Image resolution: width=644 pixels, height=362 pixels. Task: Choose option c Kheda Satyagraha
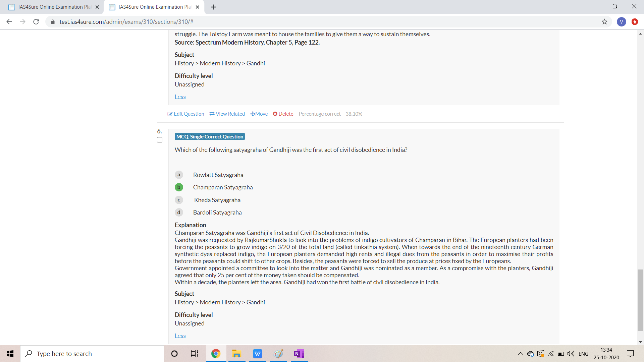click(x=179, y=200)
